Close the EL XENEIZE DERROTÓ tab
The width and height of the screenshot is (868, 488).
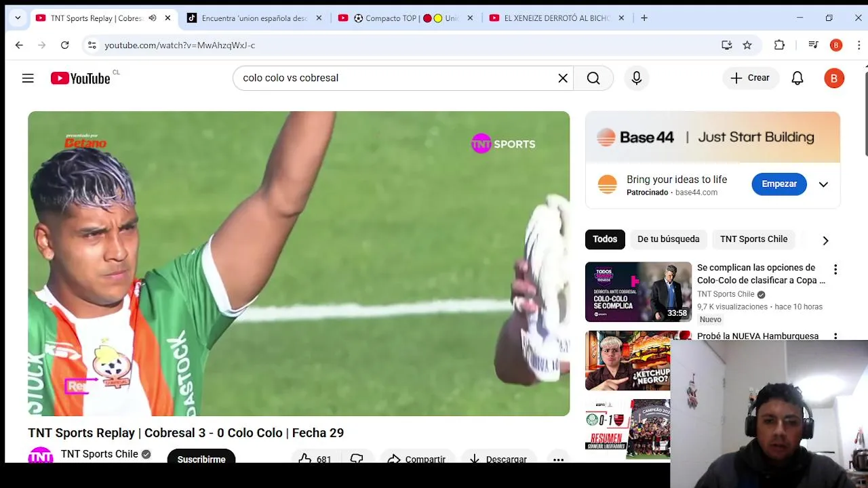621,18
